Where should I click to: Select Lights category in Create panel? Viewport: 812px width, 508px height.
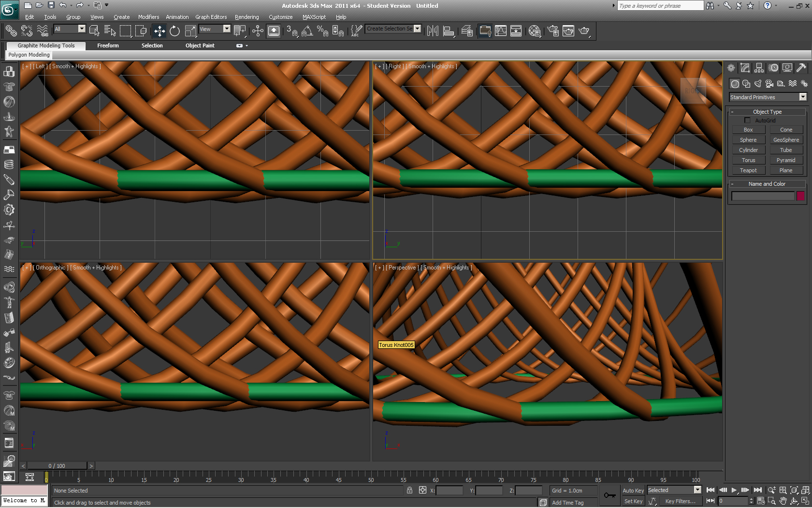[x=758, y=84]
